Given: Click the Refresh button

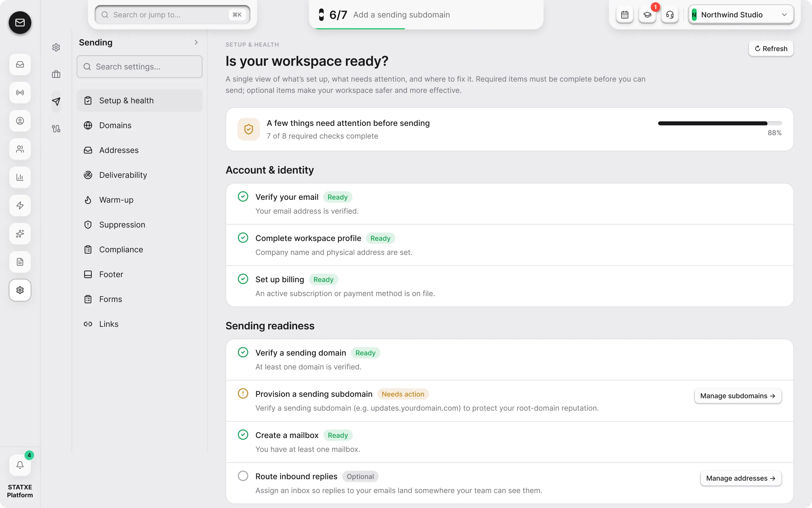Looking at the screenshot, I should (771, 49).
